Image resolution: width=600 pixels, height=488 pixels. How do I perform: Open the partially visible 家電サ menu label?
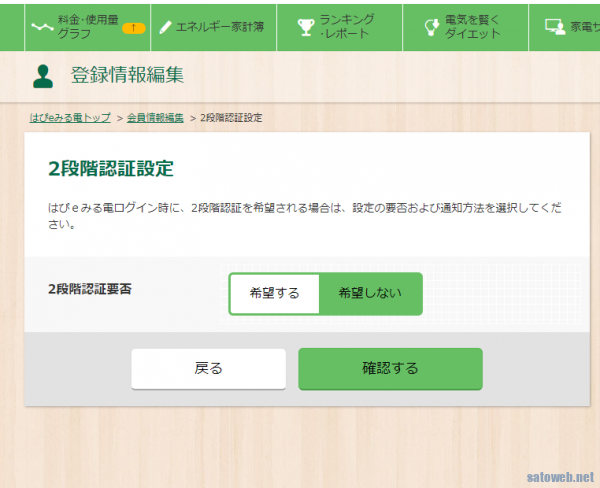point(585,27)
